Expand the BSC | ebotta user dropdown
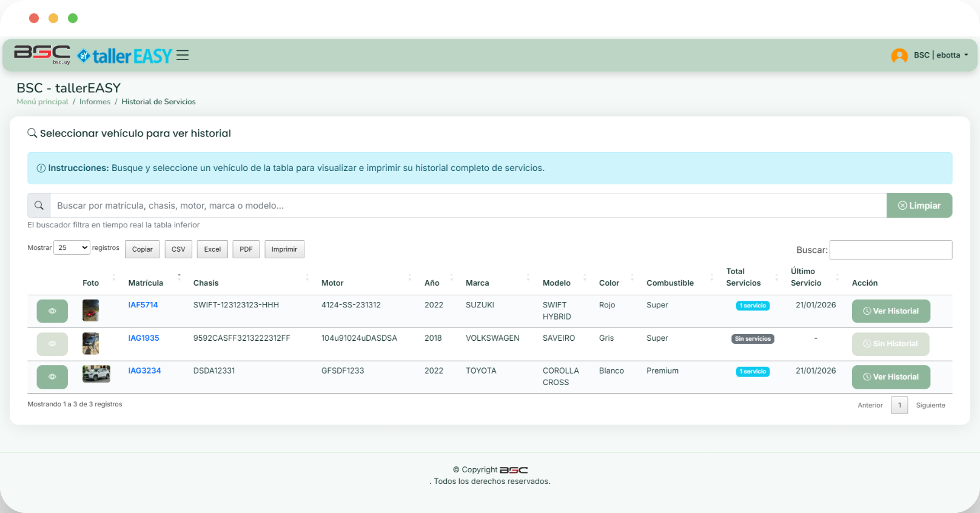Image resolution: width=980 pixels, height=513 pixels. coord(941,55)
